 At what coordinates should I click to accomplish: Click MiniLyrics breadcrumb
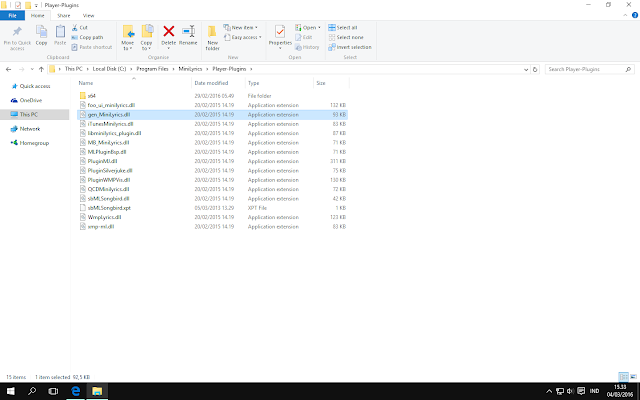[x=190, y=69]
